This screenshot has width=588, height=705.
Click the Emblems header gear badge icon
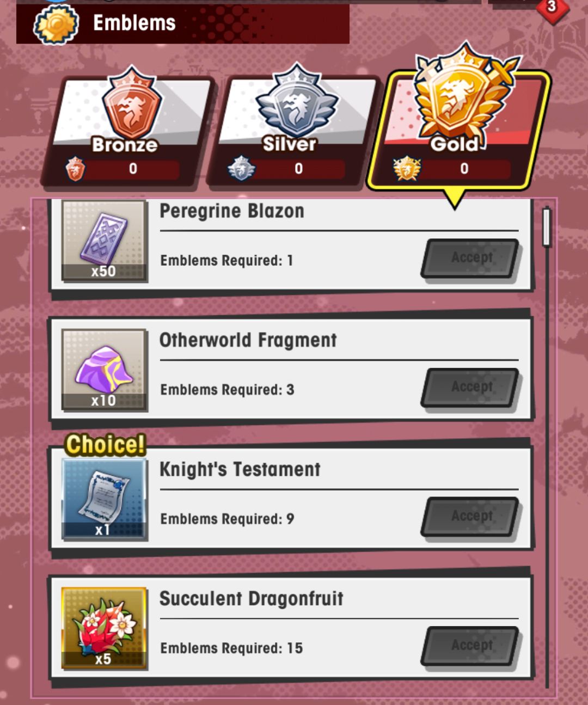pos(57,24)
